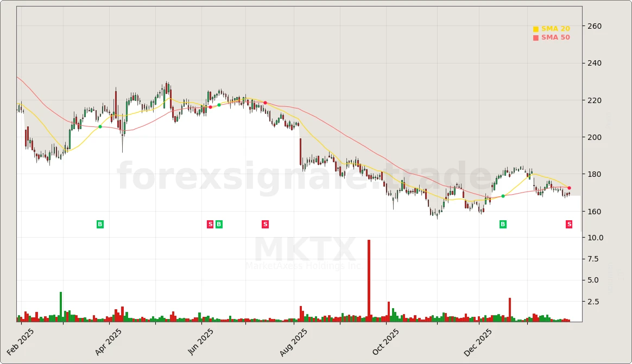Click the pink S marker at the chart's right edge
632x364 pixels.
568,223
